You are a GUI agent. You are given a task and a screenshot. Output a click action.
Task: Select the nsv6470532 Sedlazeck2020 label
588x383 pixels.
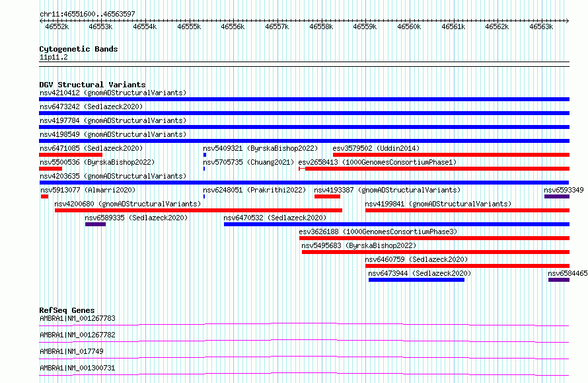pos(275,218)
